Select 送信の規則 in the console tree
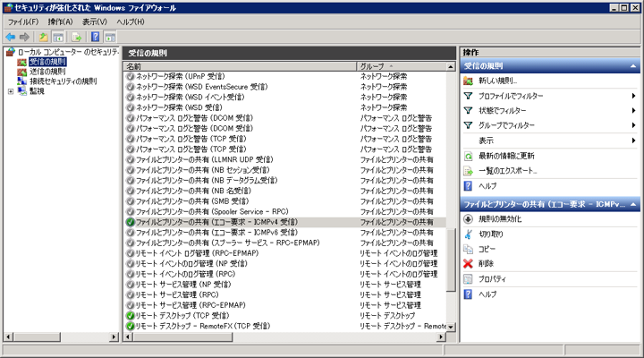Image resolution: width=644 pixels, height=358 pixels. (x=47, y=72)
